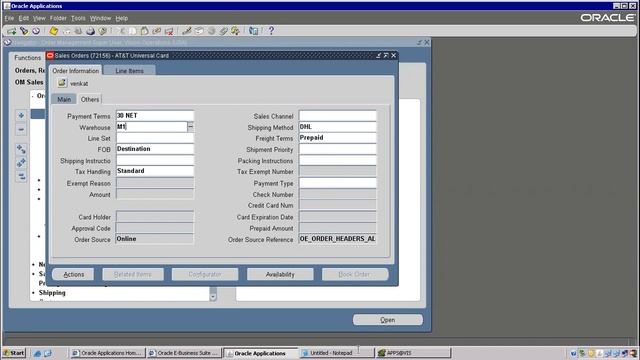This screenshot has height=360, width=640.
Task: Click the Configurator button
Action: [205, 274]
